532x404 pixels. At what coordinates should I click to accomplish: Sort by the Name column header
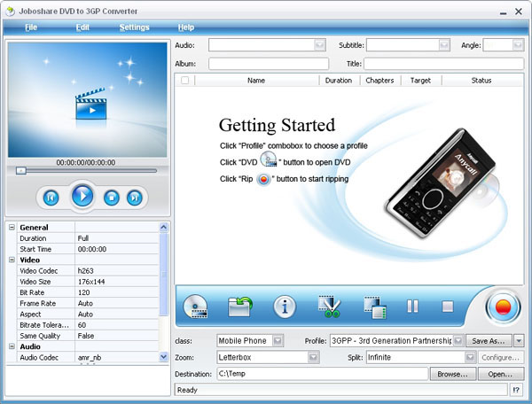[256, 81]
